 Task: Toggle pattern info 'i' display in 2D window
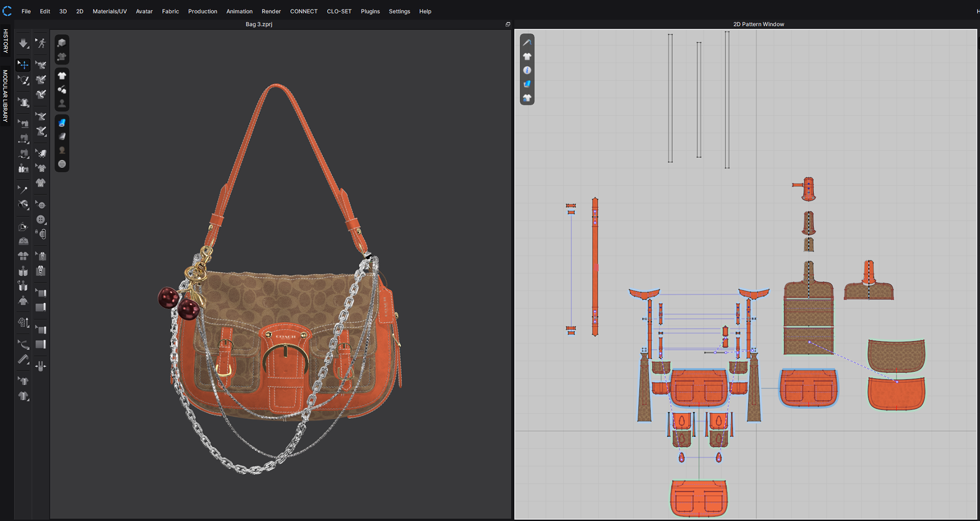[x=527, y=70]
